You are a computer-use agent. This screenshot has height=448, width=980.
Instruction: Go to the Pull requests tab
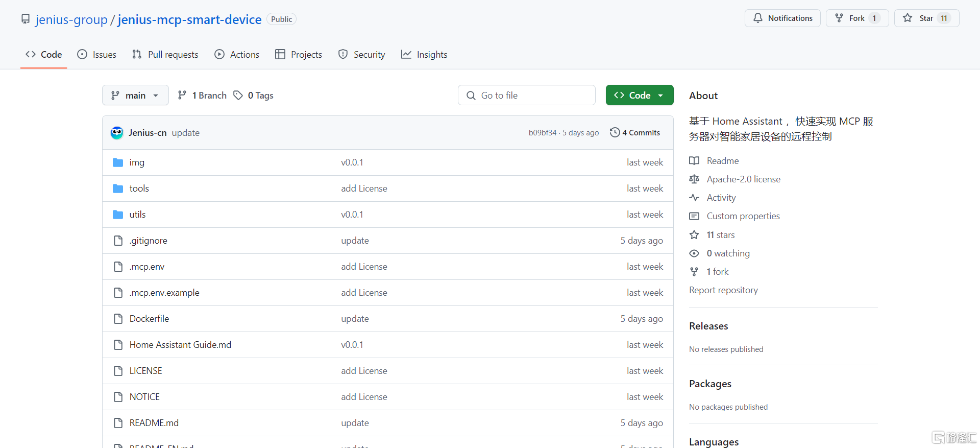click(x=165, y=55)
